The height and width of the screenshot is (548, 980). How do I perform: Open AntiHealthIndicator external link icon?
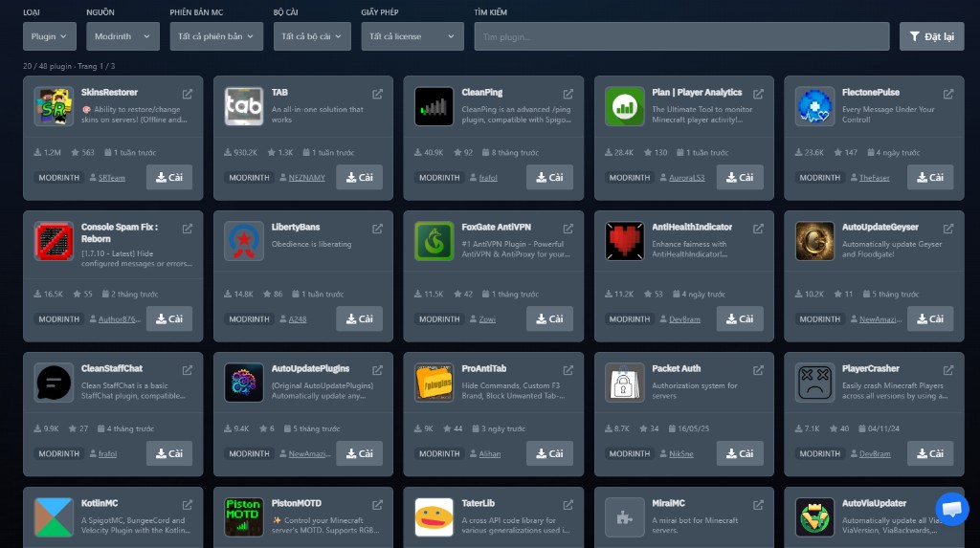click(x=758, y=229)
